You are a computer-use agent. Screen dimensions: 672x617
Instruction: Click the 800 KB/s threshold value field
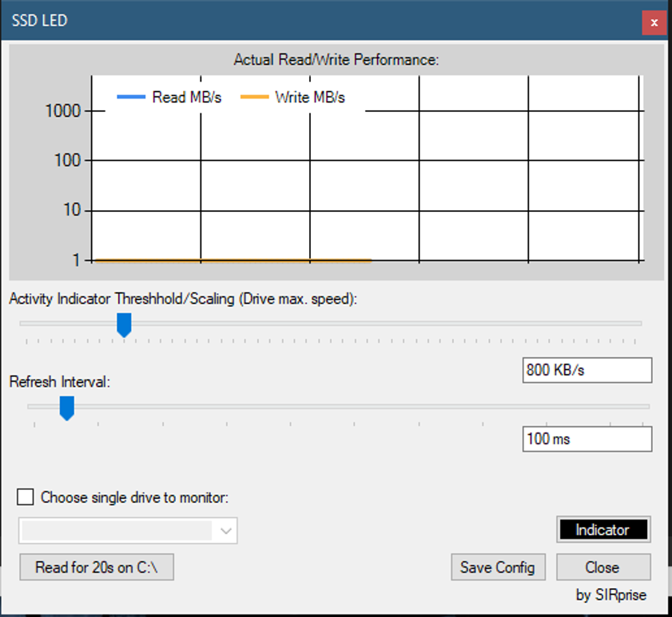click(587, 370)
